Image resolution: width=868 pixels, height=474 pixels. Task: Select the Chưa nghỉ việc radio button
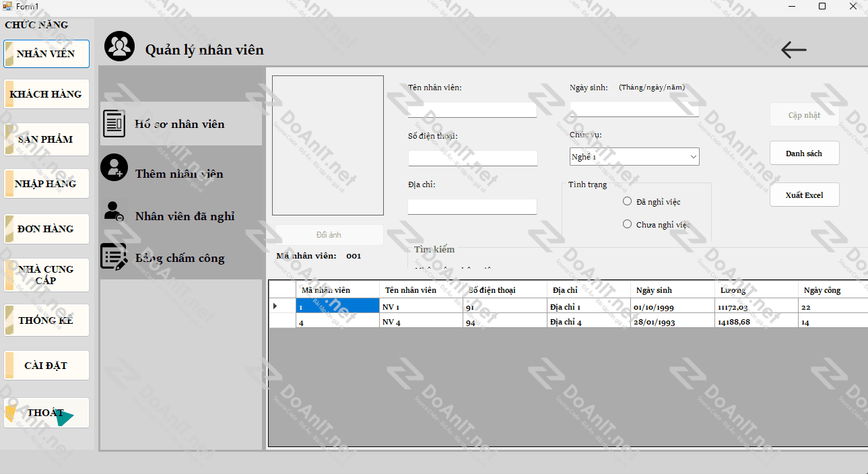[x=628, y=224]
